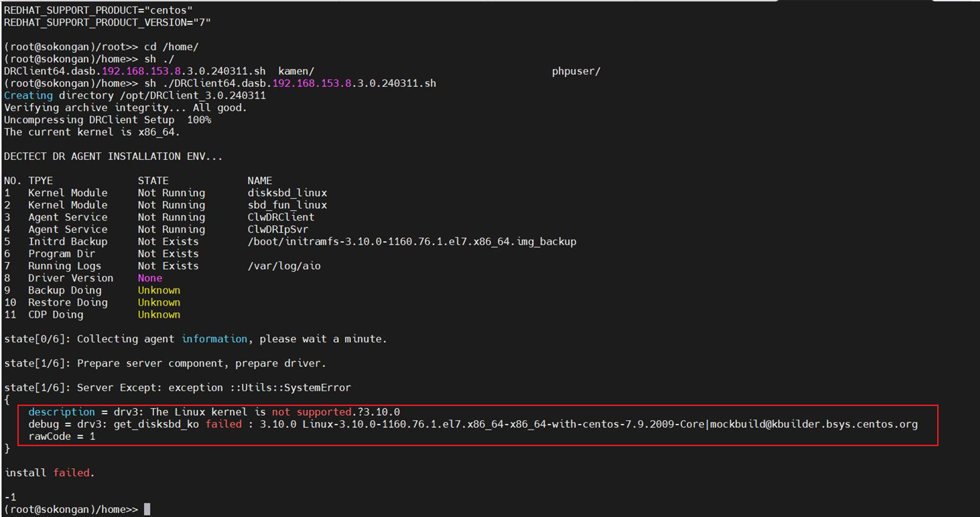Click the "Initrd Backup" type label
980x517 pixels.
(x=68, y=241)
